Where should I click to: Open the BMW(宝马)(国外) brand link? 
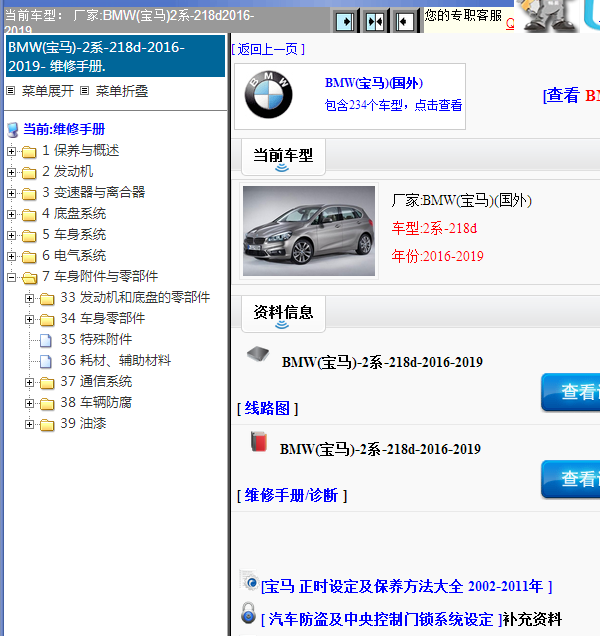coord(374,83)
